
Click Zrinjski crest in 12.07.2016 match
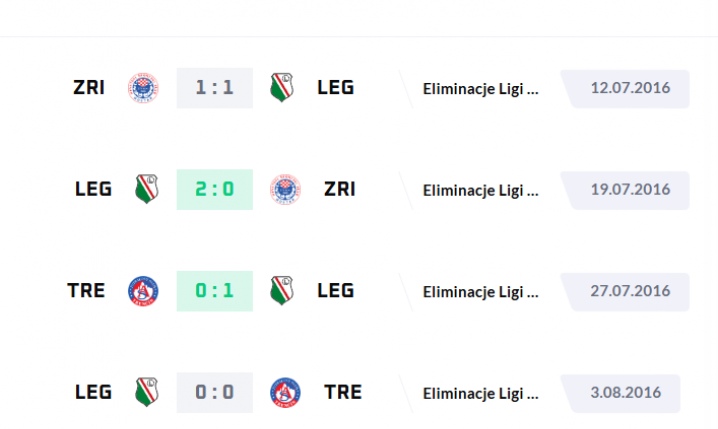143,88
